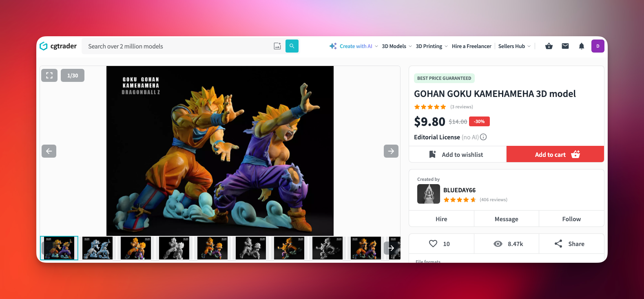The width and height of the screenshot is (644, 299).
Task: Enter fullscreen image view
Action: (49, 75)
